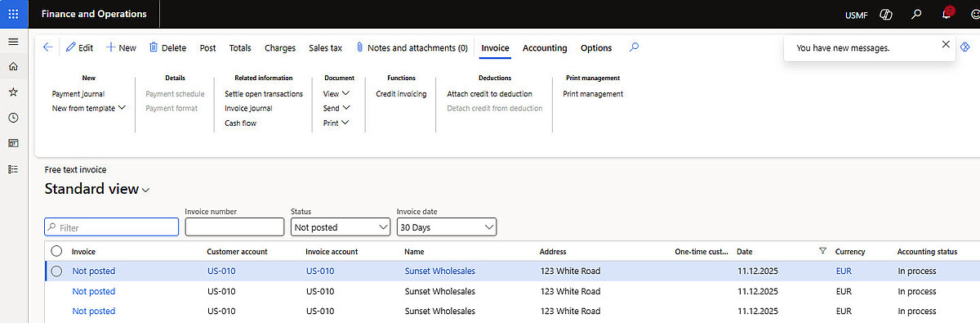
Task: Expand New from template dropdown
Action: tap(89, 108)
